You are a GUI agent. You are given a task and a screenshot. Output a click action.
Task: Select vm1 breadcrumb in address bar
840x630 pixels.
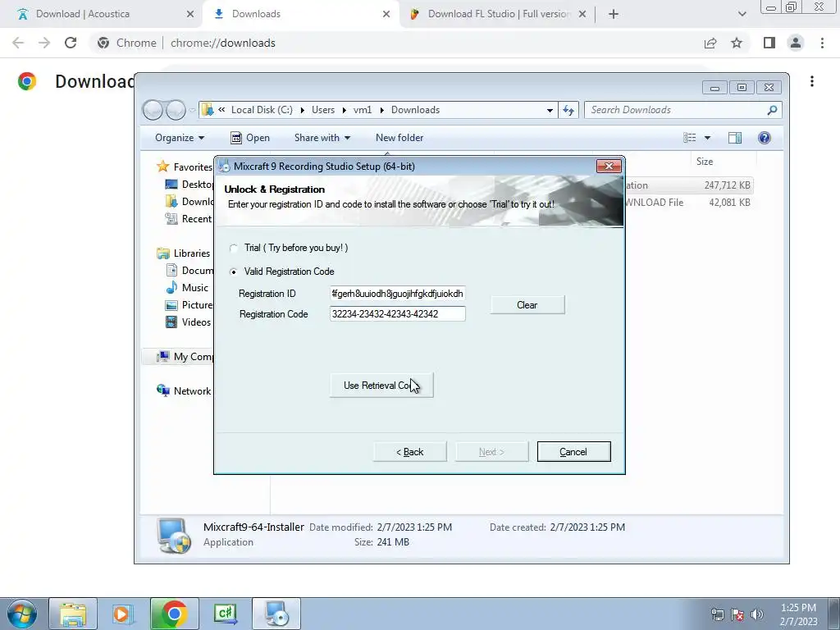coord(363,110)
